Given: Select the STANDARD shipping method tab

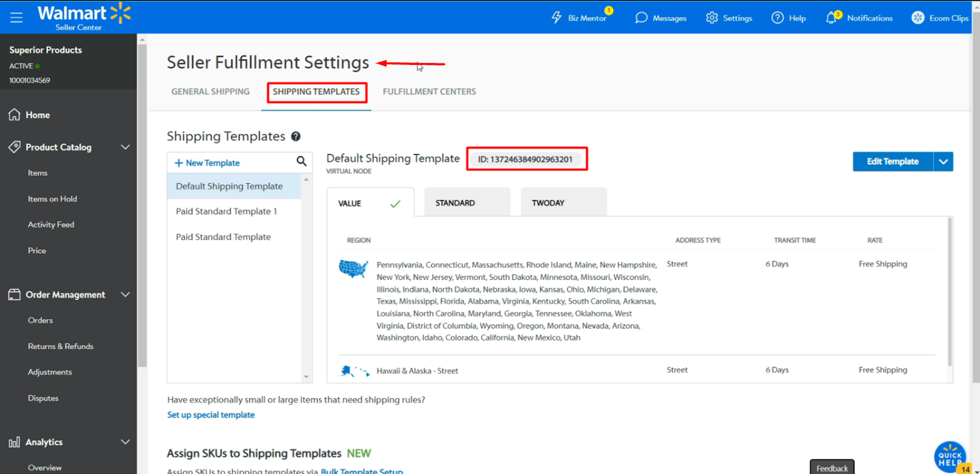Looking at the screenshot, I should click(467, 202).
